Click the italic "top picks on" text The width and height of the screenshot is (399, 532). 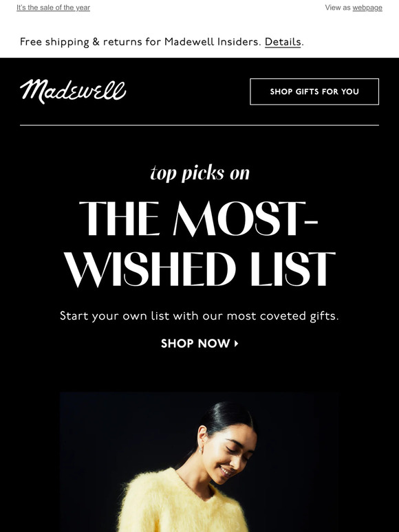coord(199,173)
